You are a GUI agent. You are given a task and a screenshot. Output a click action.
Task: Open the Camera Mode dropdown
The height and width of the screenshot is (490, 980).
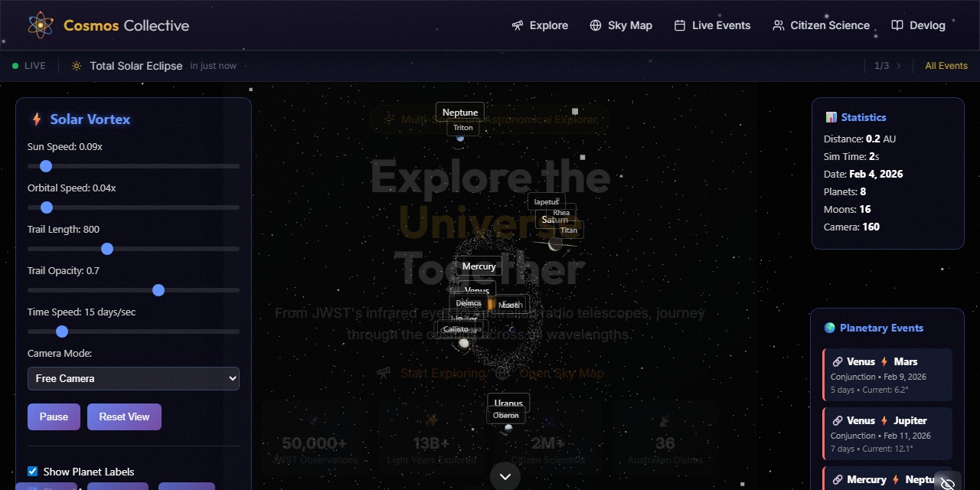pyautogui.click(x=133, y=378)
